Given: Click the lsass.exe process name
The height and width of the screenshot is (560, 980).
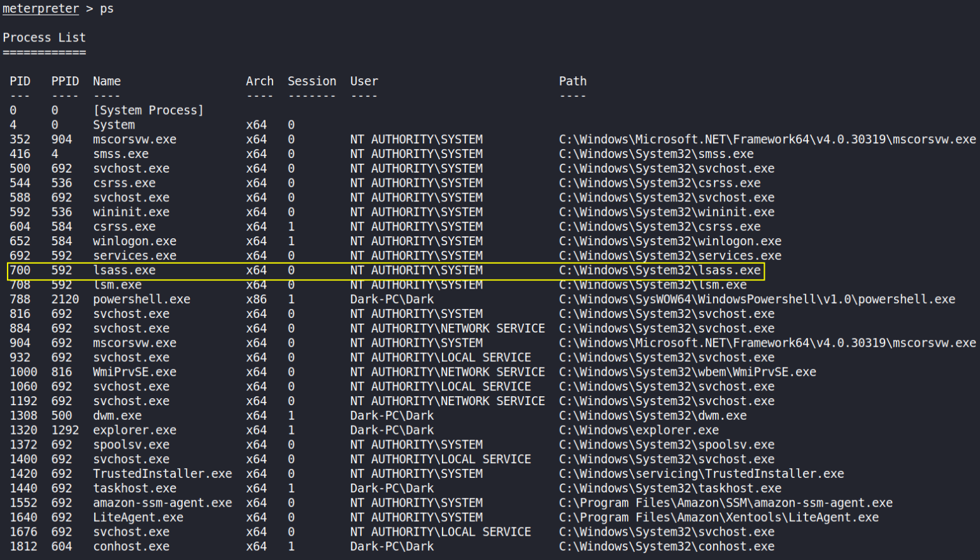Looking at the screenshot, I should pos(124,270).
